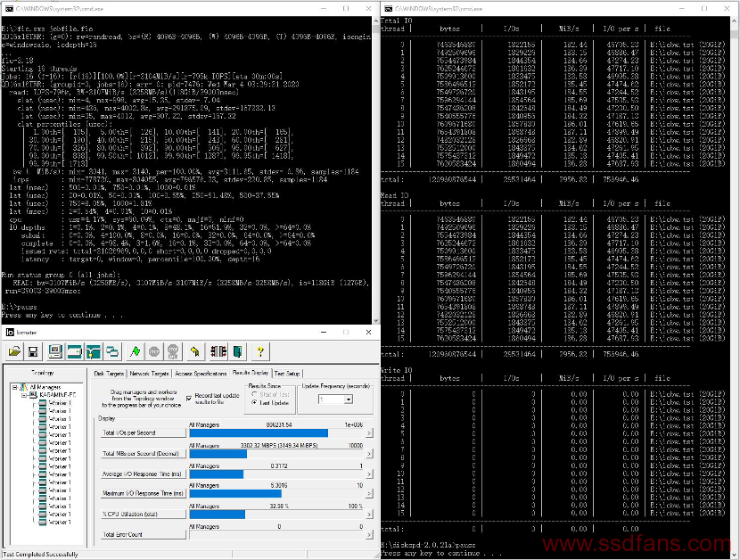740x560 pixels.
Task: Open the Test Setup tab
Action: click(x=287, y=374)
